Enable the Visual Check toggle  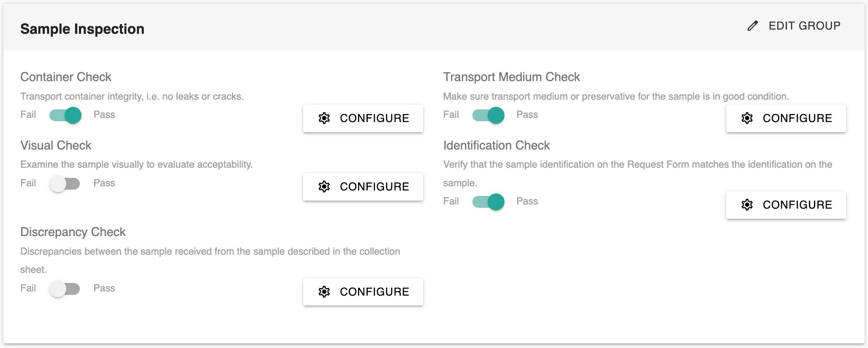65,184
